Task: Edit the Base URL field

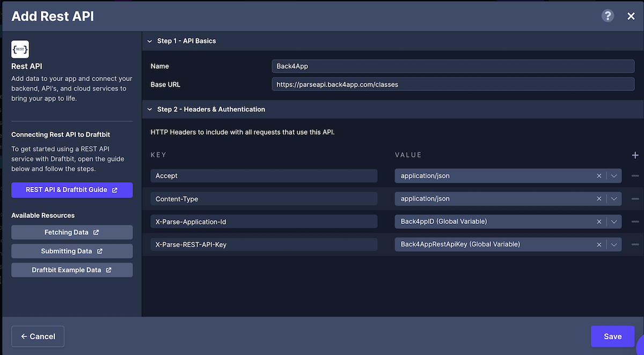Action: 453,84
